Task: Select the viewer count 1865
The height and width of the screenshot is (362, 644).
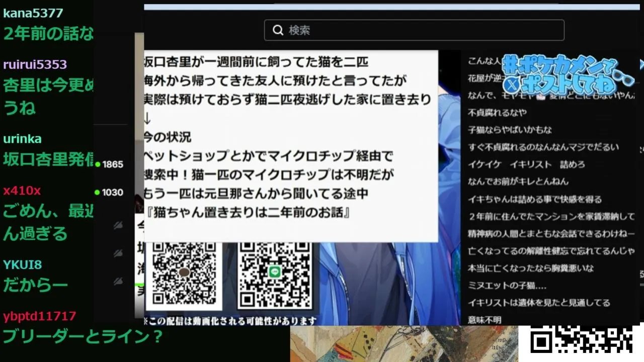Action: click(113, 164)
